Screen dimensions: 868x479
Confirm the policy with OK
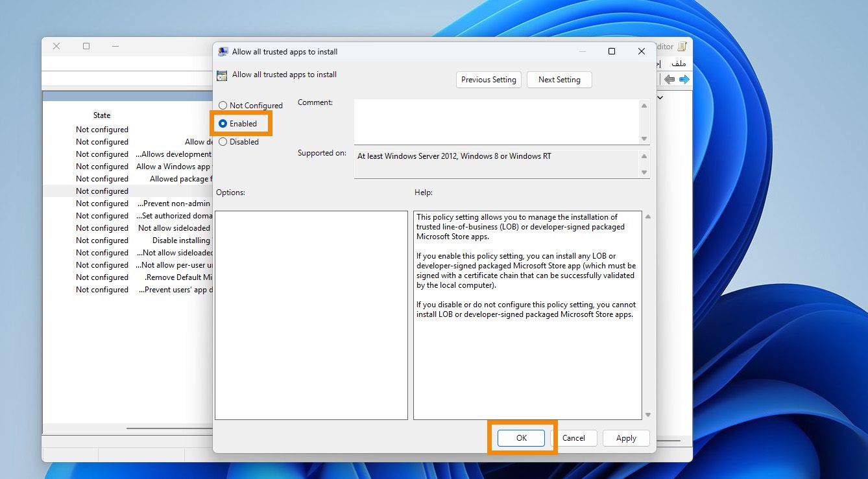[522, 438]
